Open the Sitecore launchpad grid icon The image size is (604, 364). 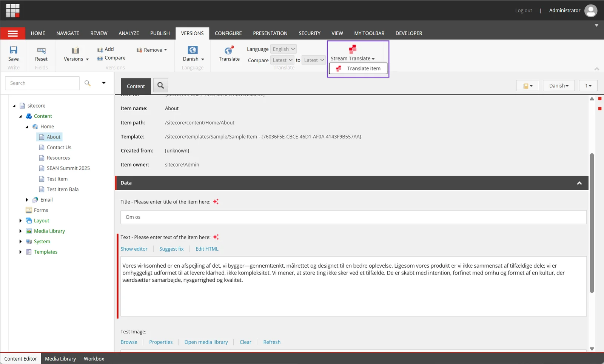coord(13,11)
